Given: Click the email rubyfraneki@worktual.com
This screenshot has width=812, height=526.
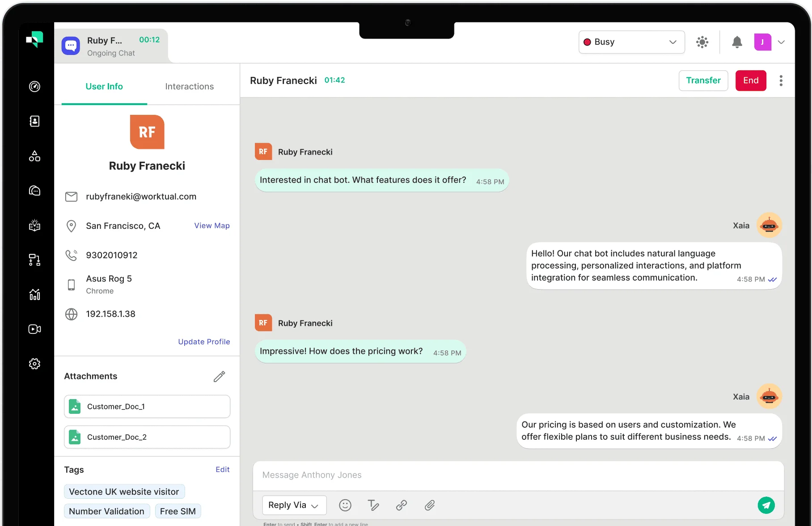Looking at the screenshot, I should [x=141, y=197].
